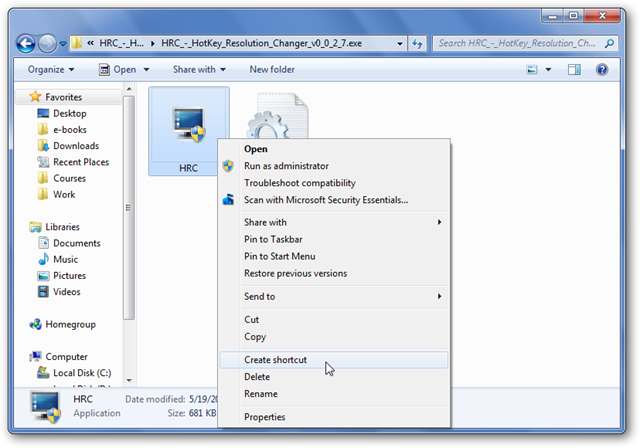Open the Downloads favorite folder
The width and height of the screenshot is (640, 448).
76,146
